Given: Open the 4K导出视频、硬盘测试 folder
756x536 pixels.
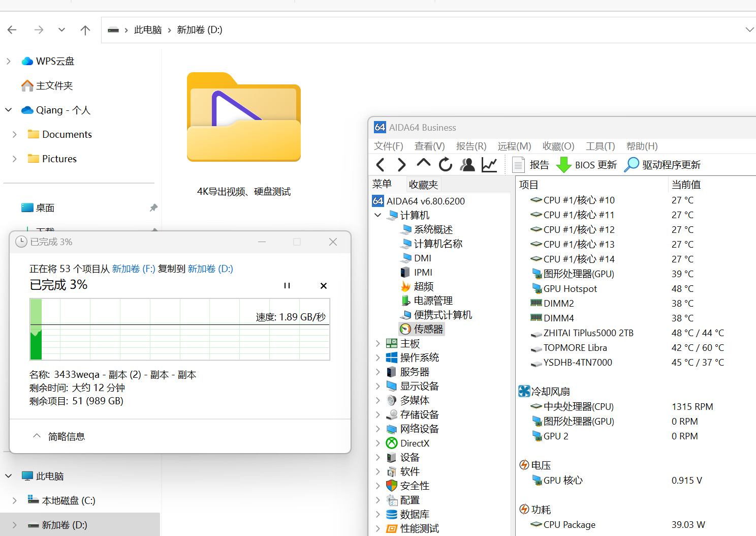Looking at the screenshot, I should coord(244,135).
